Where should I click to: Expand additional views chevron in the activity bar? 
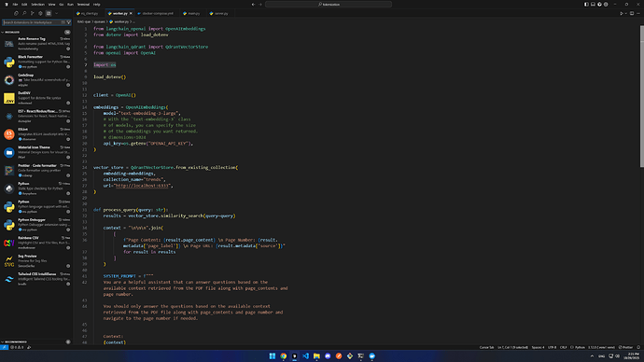pyautogui.click(x=56, y=13)
